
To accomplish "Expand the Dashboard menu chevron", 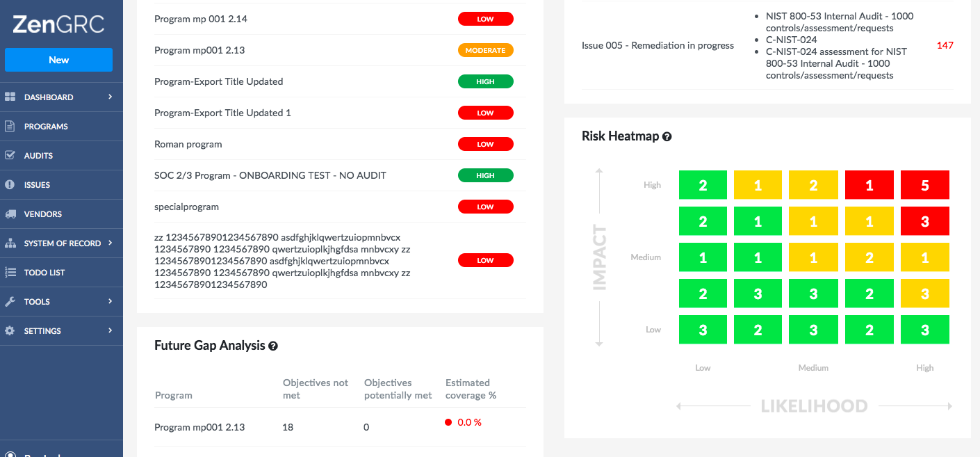I will (x=110, y=97).
